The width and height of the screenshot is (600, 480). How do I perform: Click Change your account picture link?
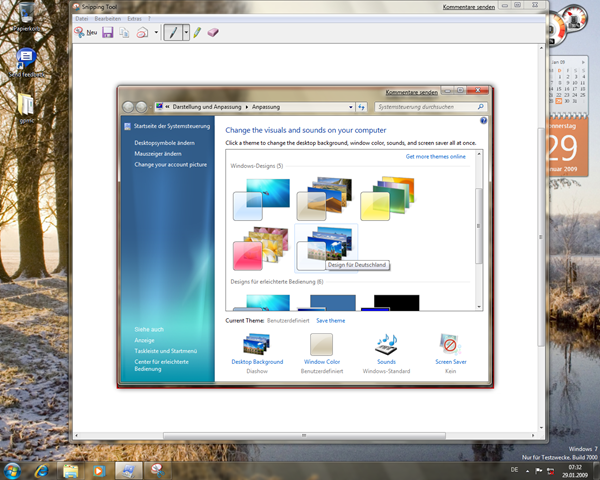click(x=171, y=165)
